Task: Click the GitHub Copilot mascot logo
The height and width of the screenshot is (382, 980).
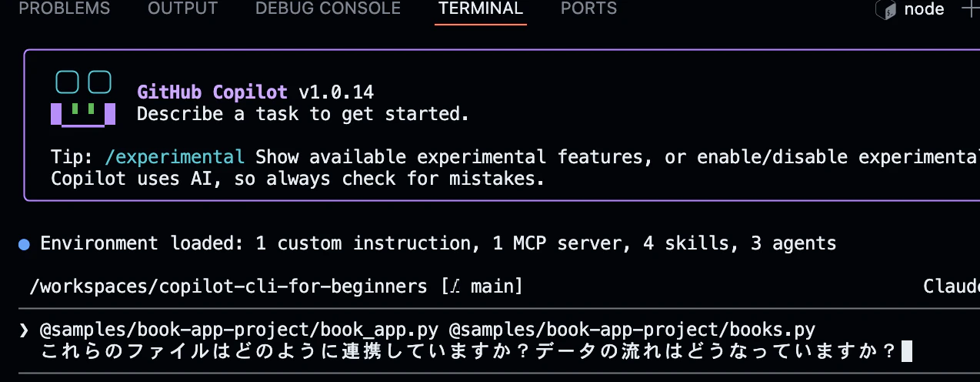Action: click(x=83, y=98)
